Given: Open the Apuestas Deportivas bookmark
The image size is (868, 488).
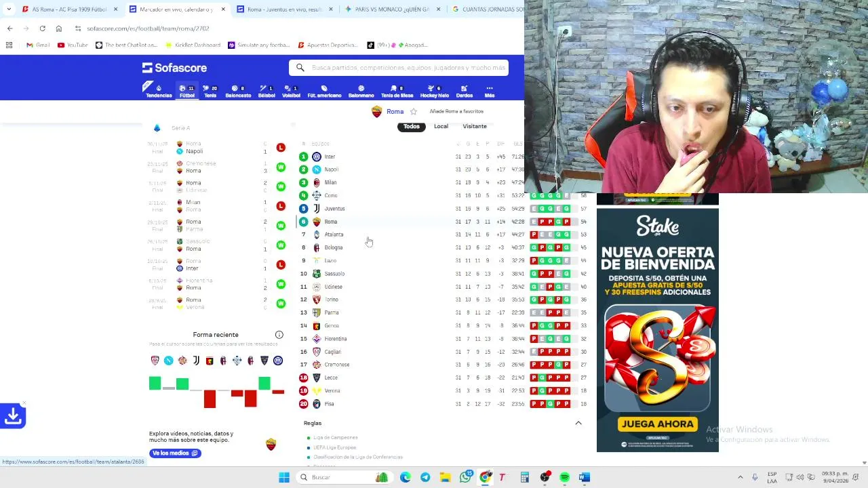Looking at the screenshot, I should [x=327, y=45].
